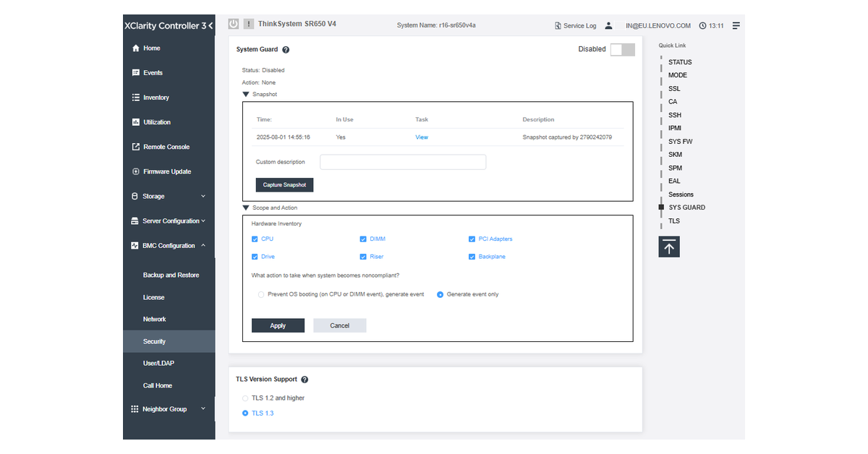Jump to SSL quick link
Image resolution: width=868 pixels, height=454 pixels.
674,89
